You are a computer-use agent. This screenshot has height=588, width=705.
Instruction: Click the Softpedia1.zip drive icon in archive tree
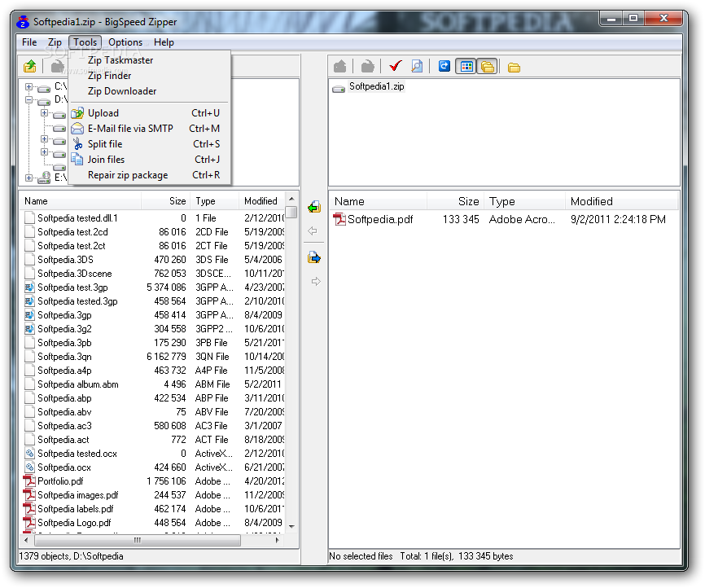339,88
